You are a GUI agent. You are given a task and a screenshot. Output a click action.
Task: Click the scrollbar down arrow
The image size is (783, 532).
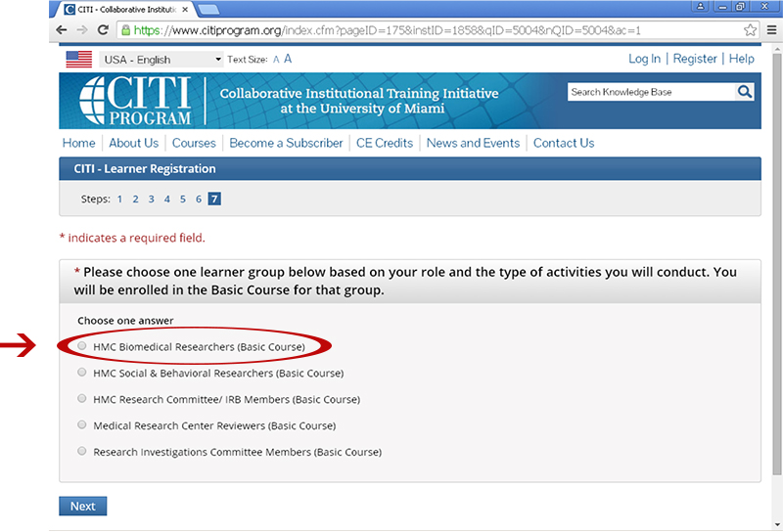(777, 524)
